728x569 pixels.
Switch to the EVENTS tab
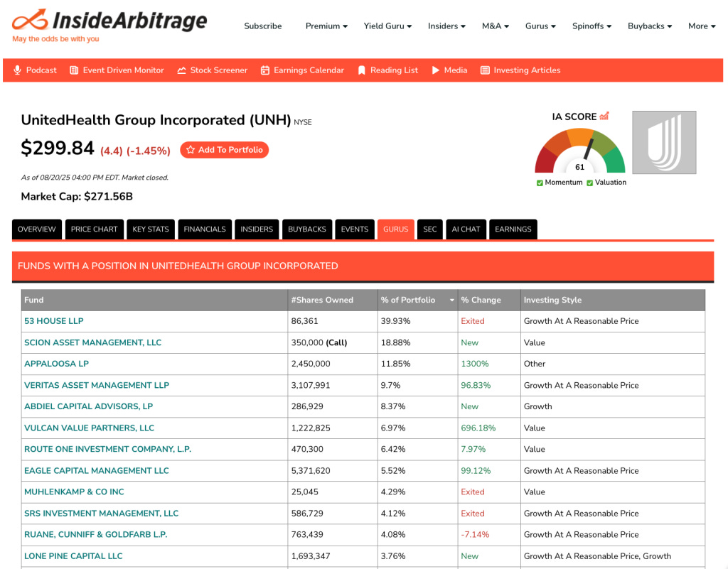(x=355, y=229)
